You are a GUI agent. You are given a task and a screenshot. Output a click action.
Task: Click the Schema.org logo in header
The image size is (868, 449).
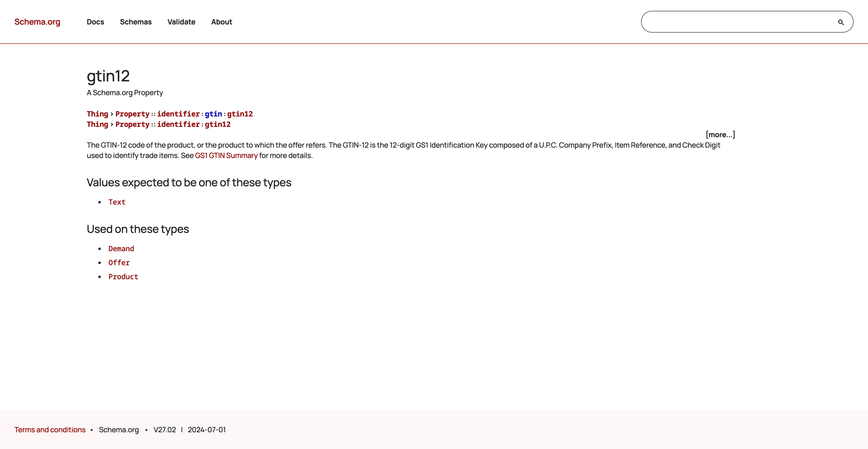pyautogui.click(x=37, y=22)
